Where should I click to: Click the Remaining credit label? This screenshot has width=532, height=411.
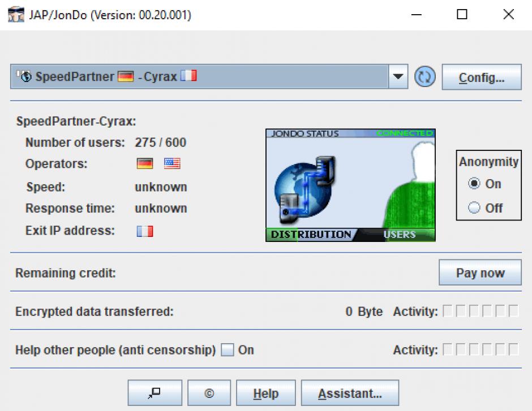(66, 272)
